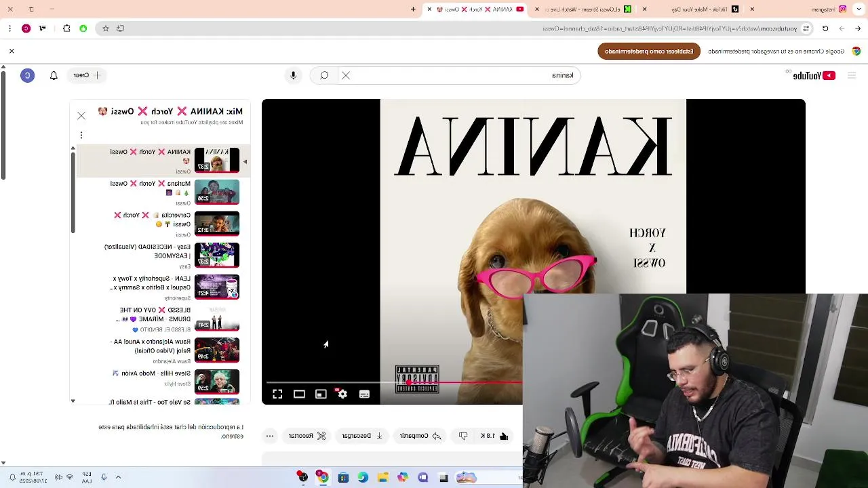This screenshot has width=868, height=488.
Task: Play Steve Hills Modo Avion from playlist
Action: 163,382
